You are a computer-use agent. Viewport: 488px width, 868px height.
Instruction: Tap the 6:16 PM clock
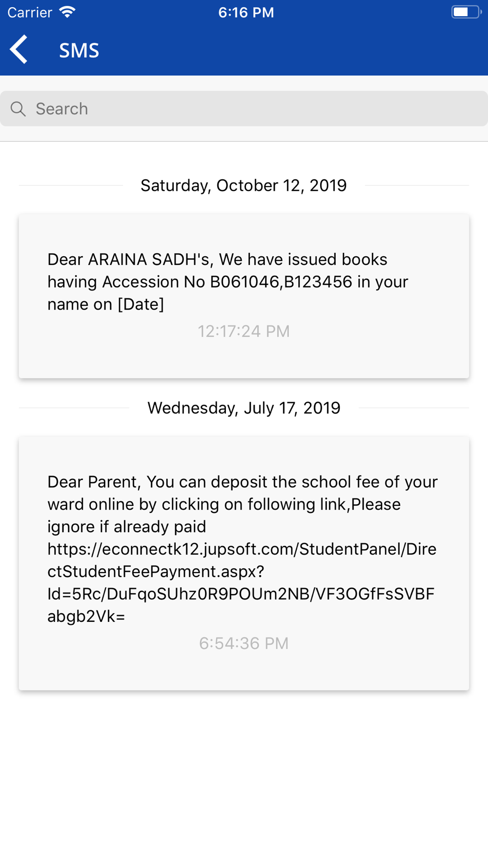[x=246, y=12]
